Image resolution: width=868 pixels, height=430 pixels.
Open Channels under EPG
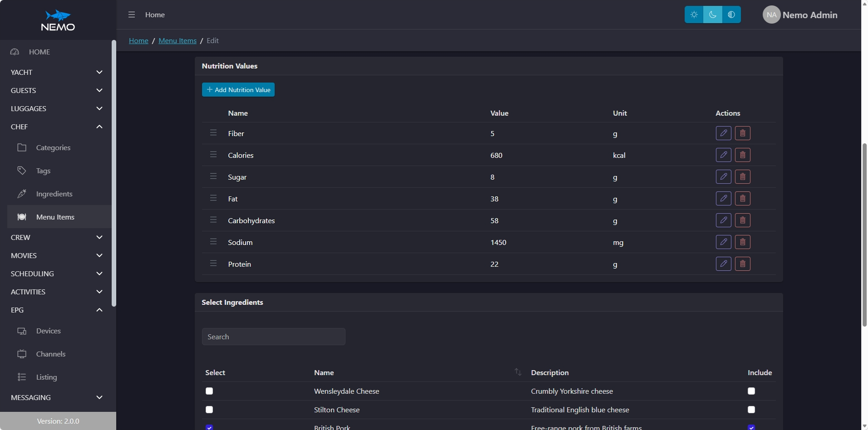59,354
